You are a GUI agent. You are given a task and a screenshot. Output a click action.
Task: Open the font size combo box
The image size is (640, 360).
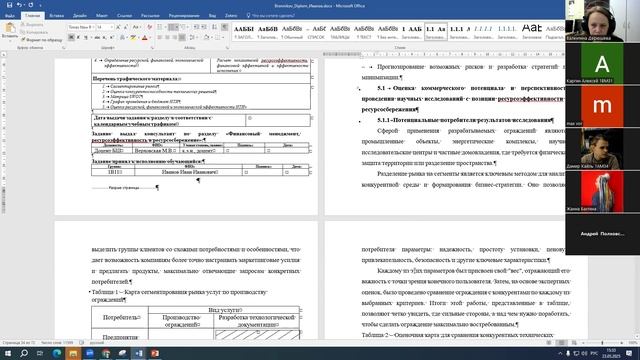(x=104, y=27)
